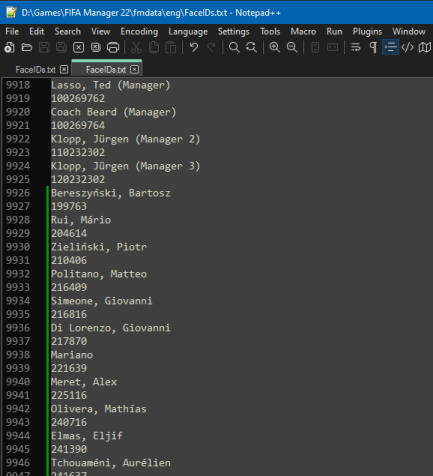Screen dimensions: 433x476
Task: Click the user-defined language code icon
Action: coord(408,48)
